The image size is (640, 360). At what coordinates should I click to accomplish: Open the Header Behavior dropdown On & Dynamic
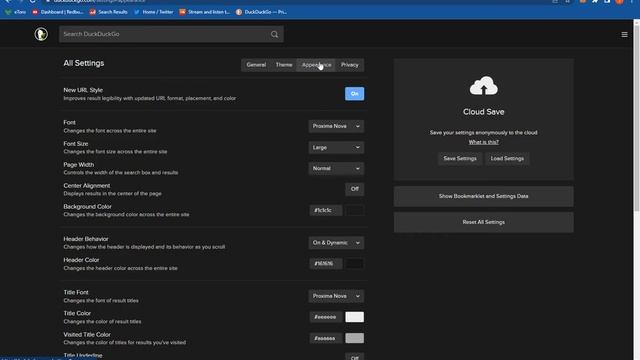[336, 243]
